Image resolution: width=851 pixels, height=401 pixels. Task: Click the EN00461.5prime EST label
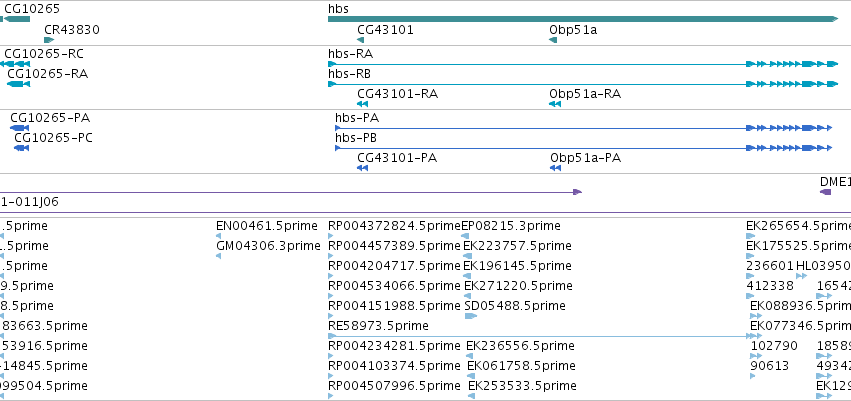266,226
